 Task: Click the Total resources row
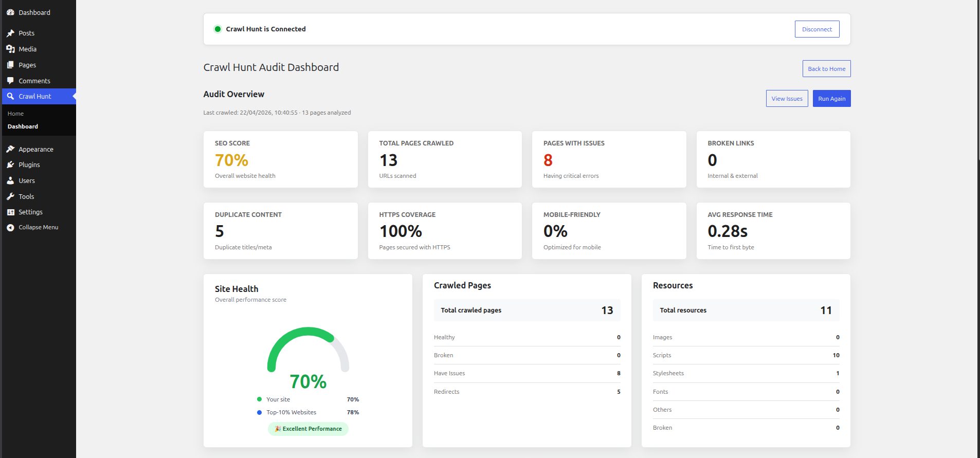[746, 310]
